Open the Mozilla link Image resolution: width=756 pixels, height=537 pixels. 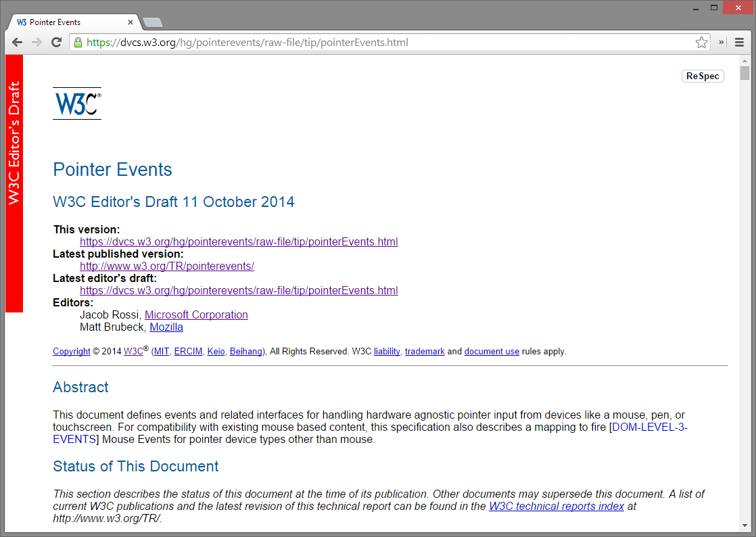point(166,327)
